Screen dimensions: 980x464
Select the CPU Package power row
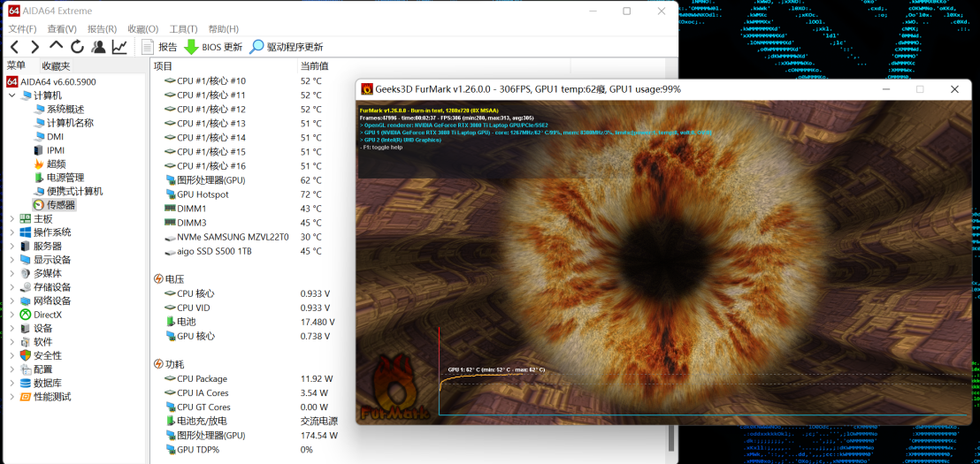point(253,379)
